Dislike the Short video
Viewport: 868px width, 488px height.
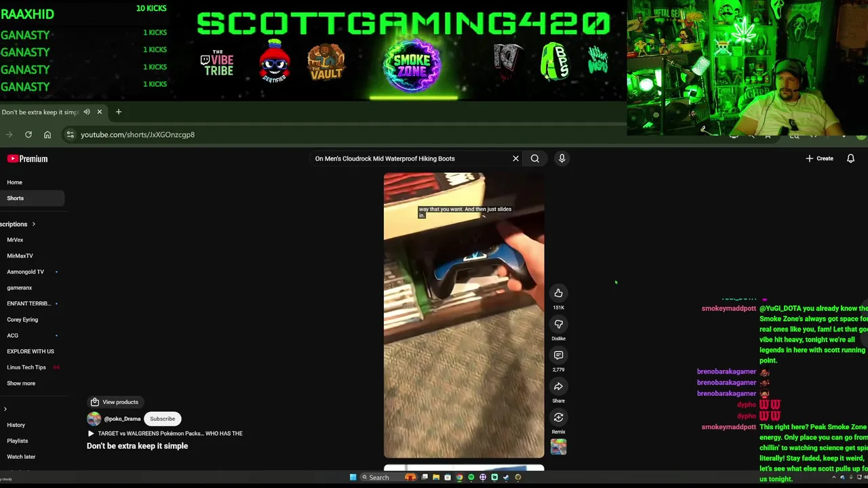tap(558, 324)
